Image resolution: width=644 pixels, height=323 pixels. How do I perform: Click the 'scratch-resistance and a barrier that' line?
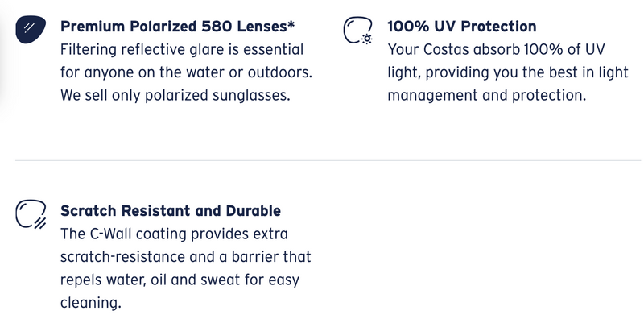(186, 257)
